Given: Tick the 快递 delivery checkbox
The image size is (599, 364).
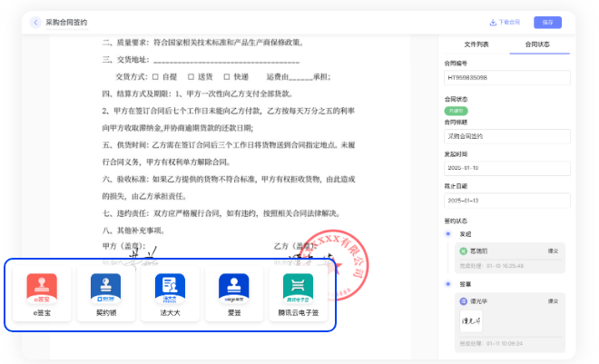Looking at the screenshot, I should (226, 76).
